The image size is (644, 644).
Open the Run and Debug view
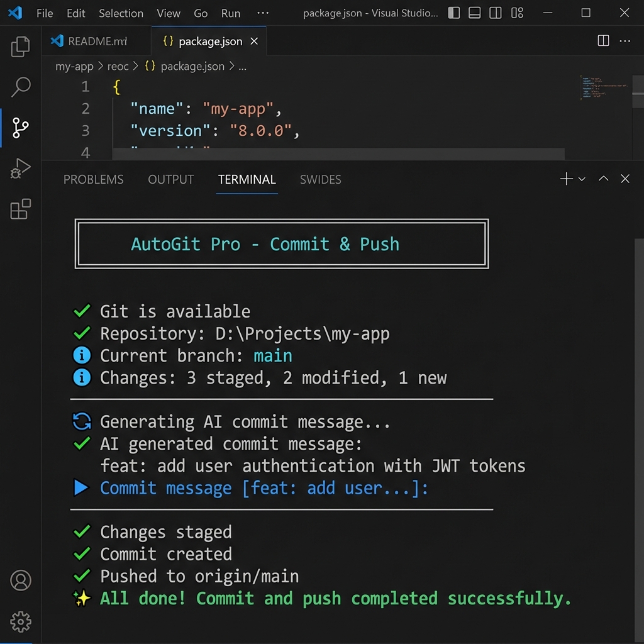pyautogui.click(x=21, y=169)
